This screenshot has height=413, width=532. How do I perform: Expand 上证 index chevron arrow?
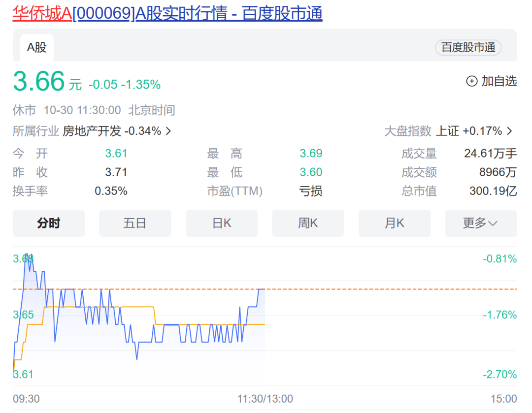(x=510, y=131)
